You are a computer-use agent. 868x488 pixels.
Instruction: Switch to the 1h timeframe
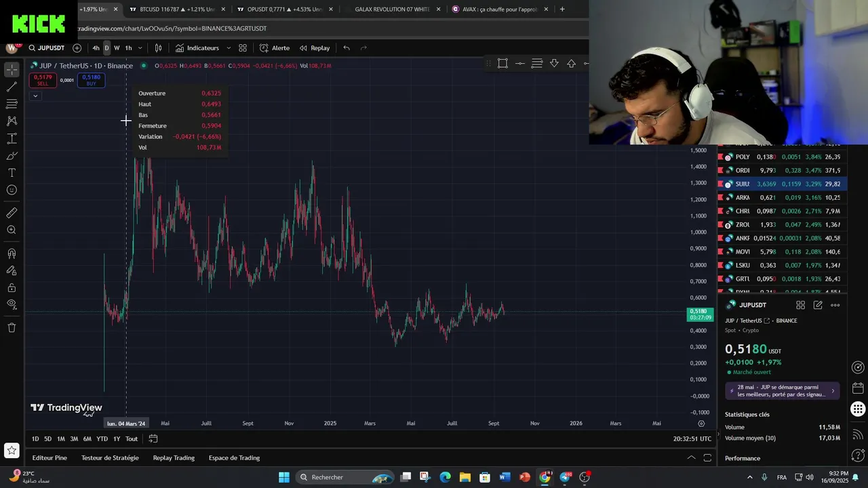[x=128, y=48]
